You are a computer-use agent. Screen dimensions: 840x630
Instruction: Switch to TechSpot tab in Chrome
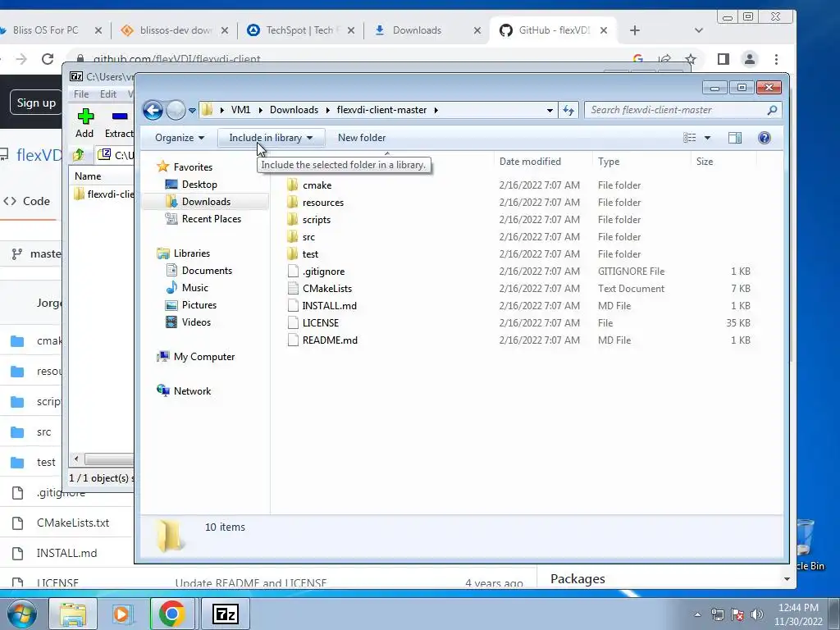coord(302,30)
